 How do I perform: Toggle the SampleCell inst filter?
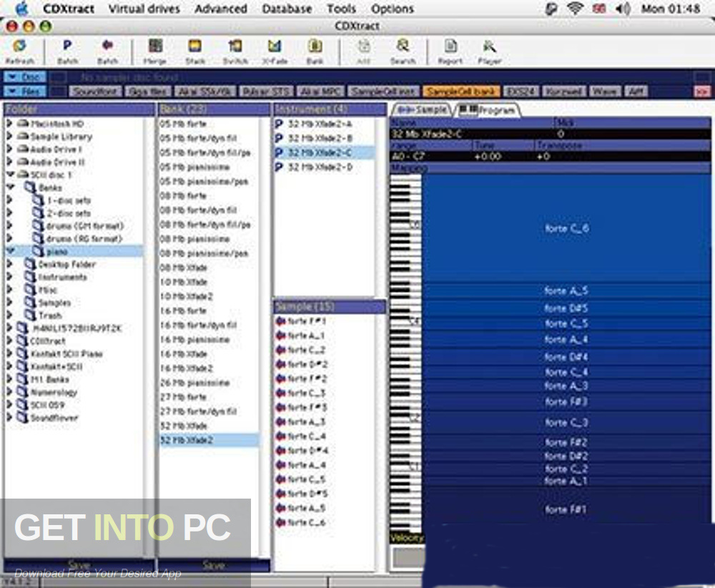point(383,92)
